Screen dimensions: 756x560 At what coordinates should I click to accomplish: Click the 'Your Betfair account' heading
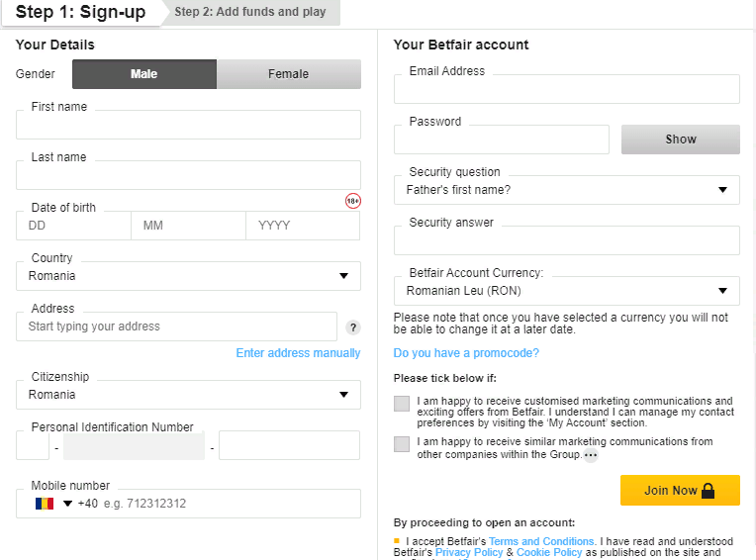tap(461, 45)
